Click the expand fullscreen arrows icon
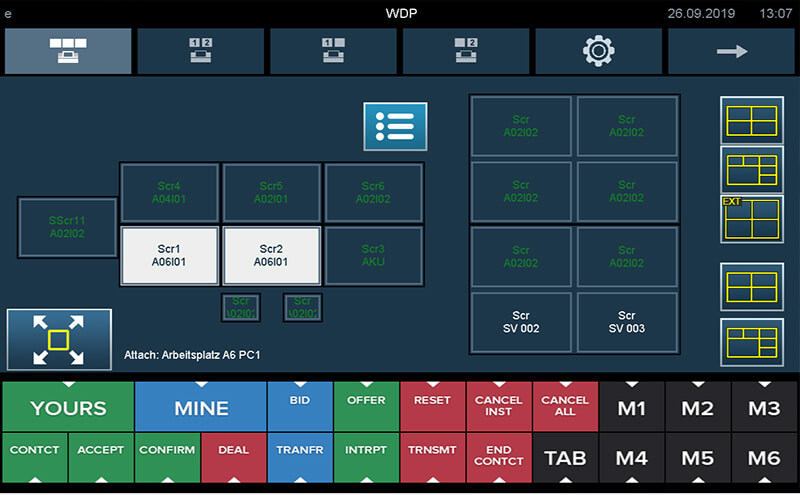 pyautogui.click(x=59, y=340)
